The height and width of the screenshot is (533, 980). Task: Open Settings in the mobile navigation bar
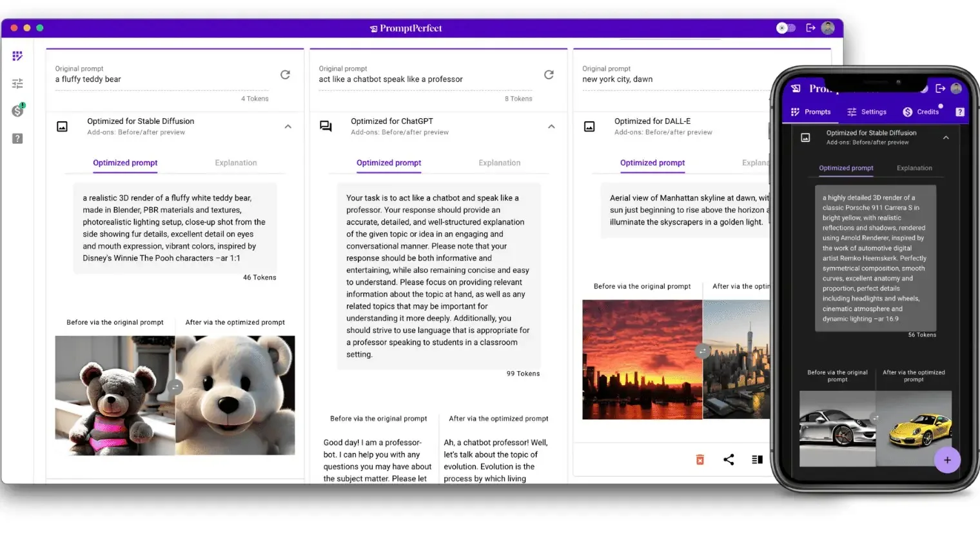coord(867,112)
